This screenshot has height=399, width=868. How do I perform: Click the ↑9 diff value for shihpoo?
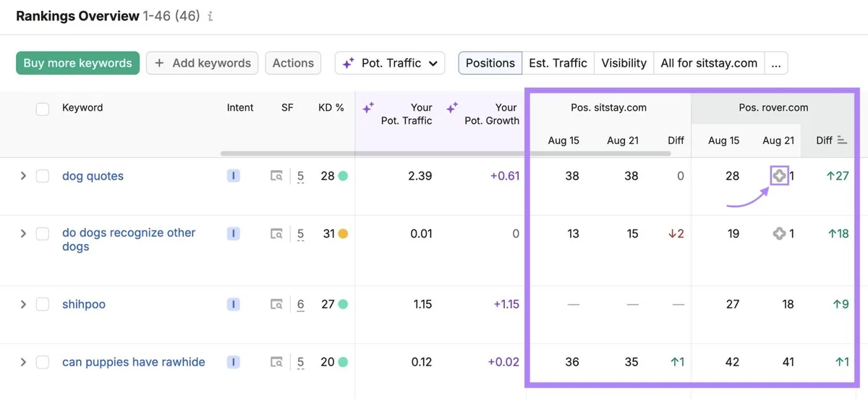[x=841, y=304]
